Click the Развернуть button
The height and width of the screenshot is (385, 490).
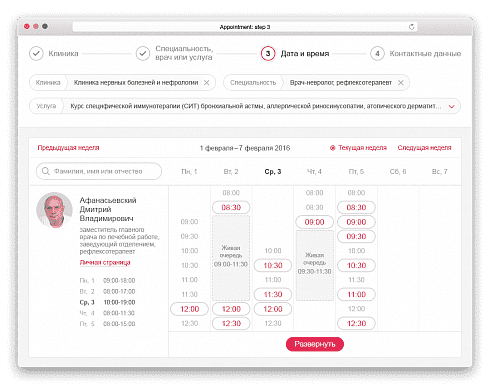coord(315,344)
